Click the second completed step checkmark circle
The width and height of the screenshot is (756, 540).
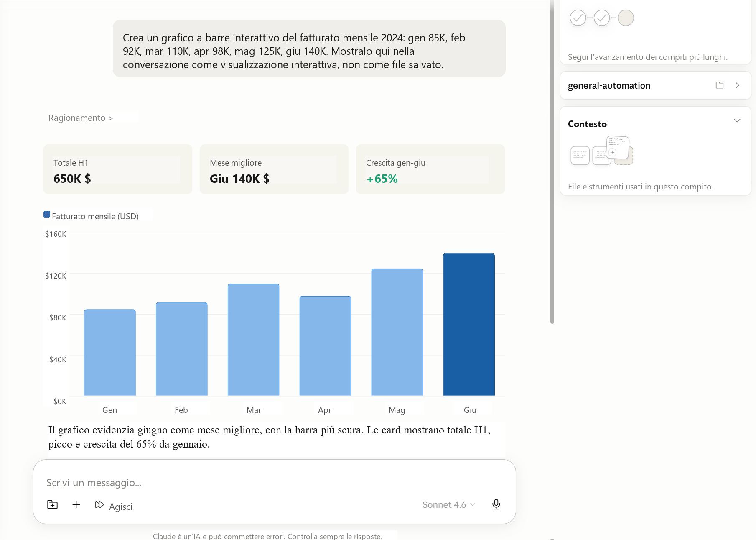pos(602,18)
